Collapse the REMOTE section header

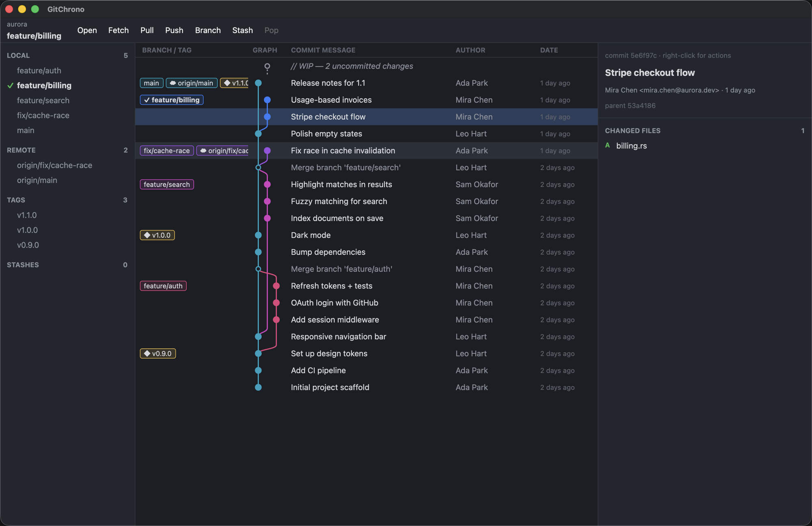point(67,150)
